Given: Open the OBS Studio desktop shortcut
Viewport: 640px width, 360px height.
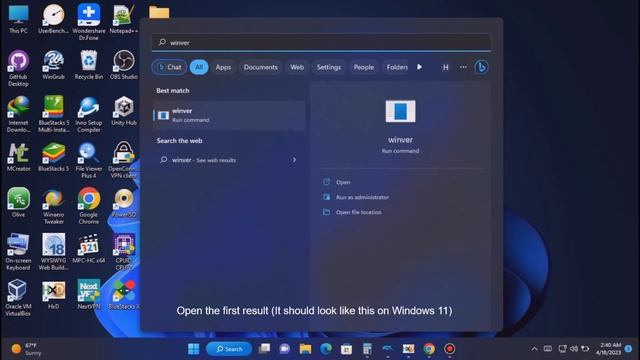Looking at the screenshot, I should pyautogui.click(x=124, y=64).
